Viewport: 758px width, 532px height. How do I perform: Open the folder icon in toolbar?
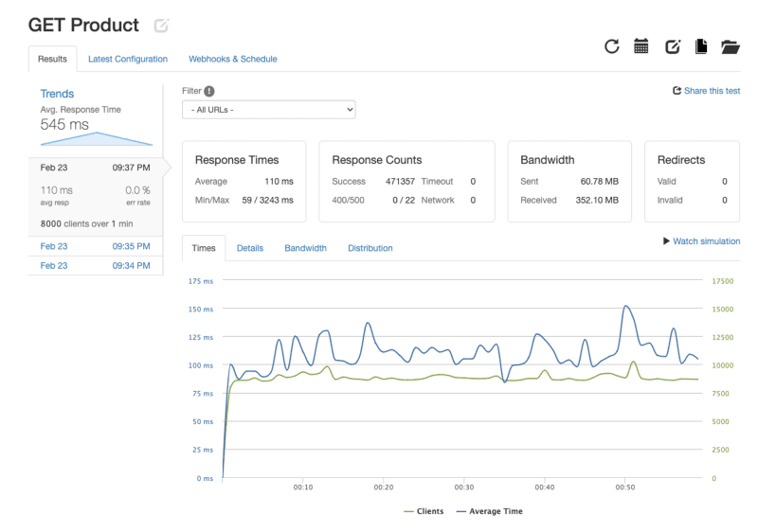tap(730, 46)
